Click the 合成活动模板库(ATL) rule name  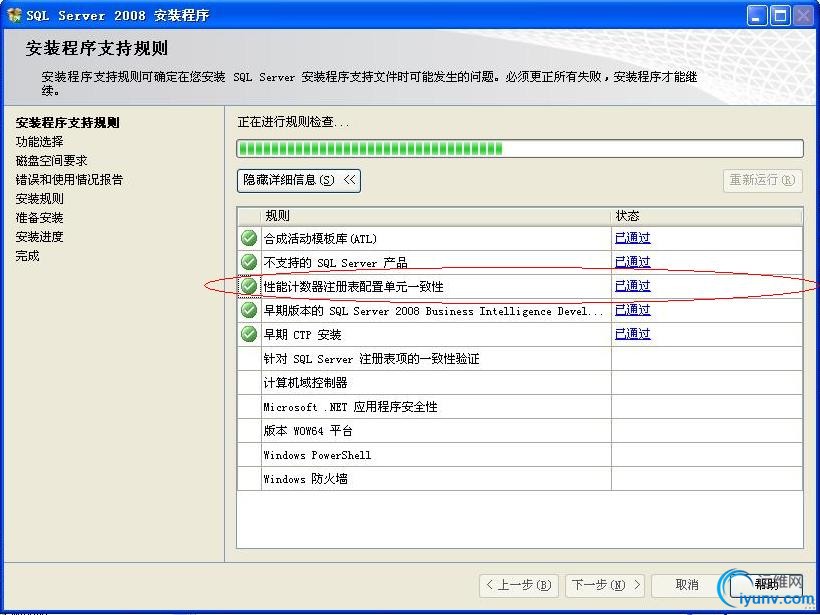(x=320, y=238)
